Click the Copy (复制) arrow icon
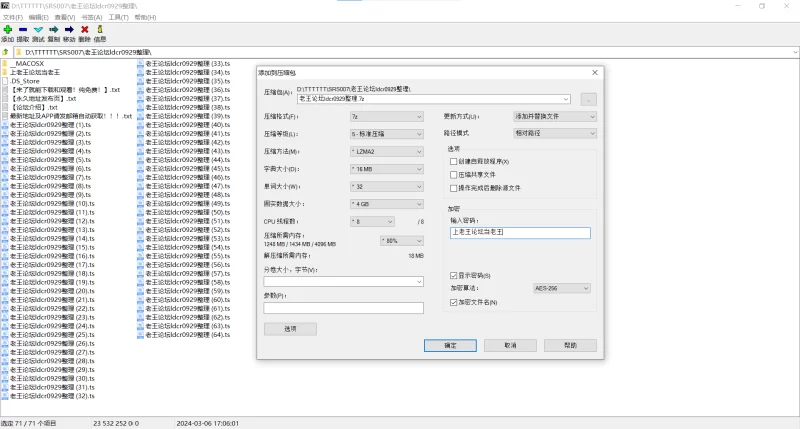Image resolution: width=800 pixels, height=429 pixels. 54,30
